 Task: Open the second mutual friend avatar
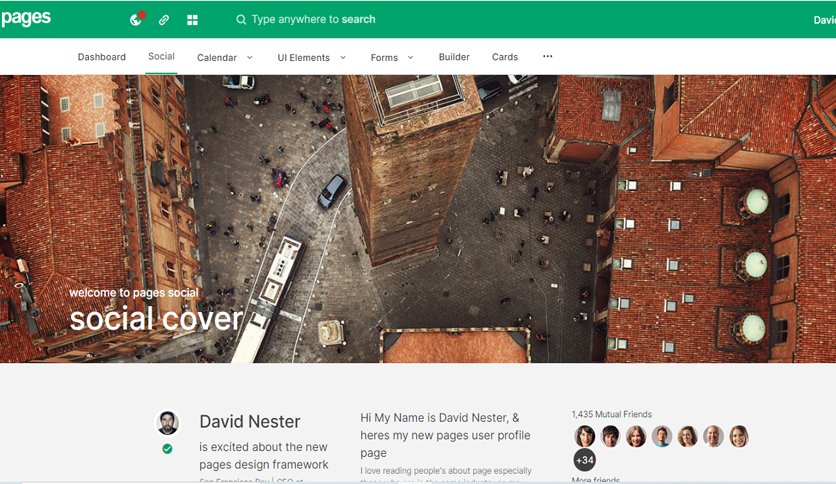point(610,437)
